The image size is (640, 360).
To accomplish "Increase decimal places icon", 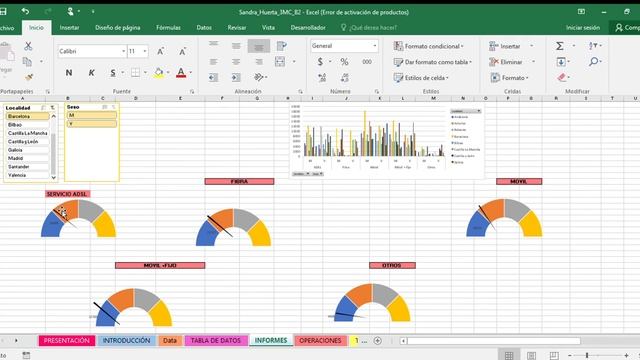I will coord(322,78).
